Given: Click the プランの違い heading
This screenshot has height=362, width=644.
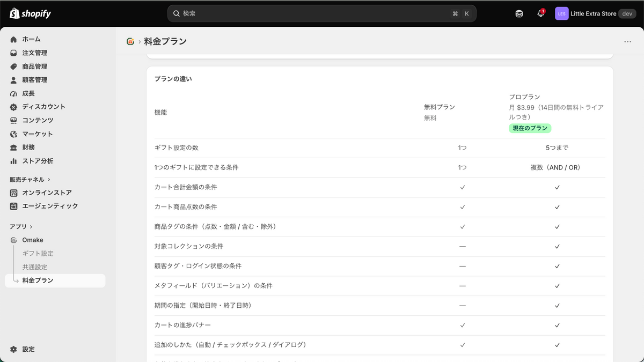Looking at the screenshot, I should point(173,79).
